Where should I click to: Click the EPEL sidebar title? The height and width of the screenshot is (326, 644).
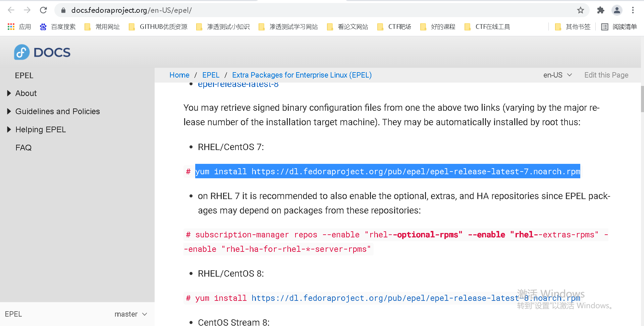pyautogui.click(x=24, y=76)
